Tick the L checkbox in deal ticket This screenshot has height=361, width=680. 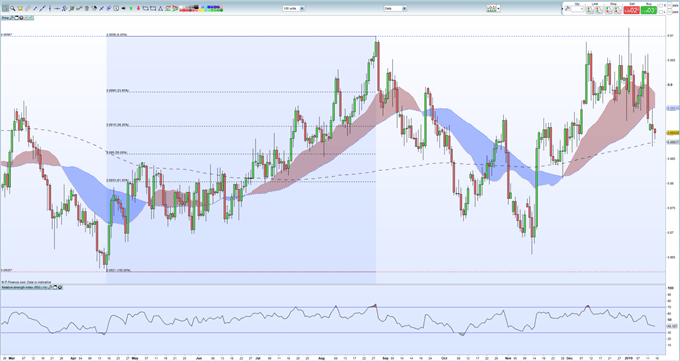click(660, 12)
